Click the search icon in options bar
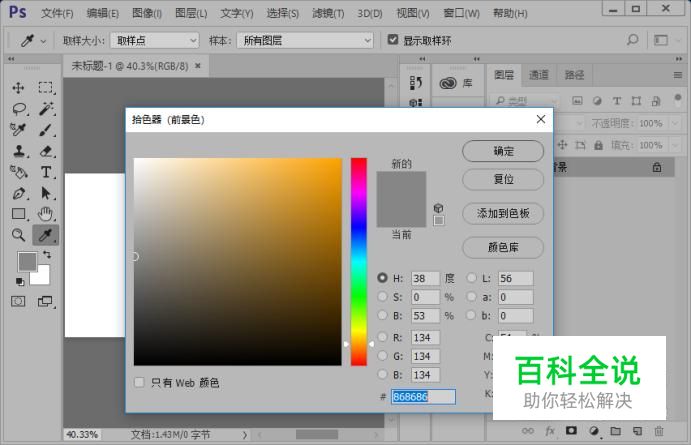 (x=632, y=41)
